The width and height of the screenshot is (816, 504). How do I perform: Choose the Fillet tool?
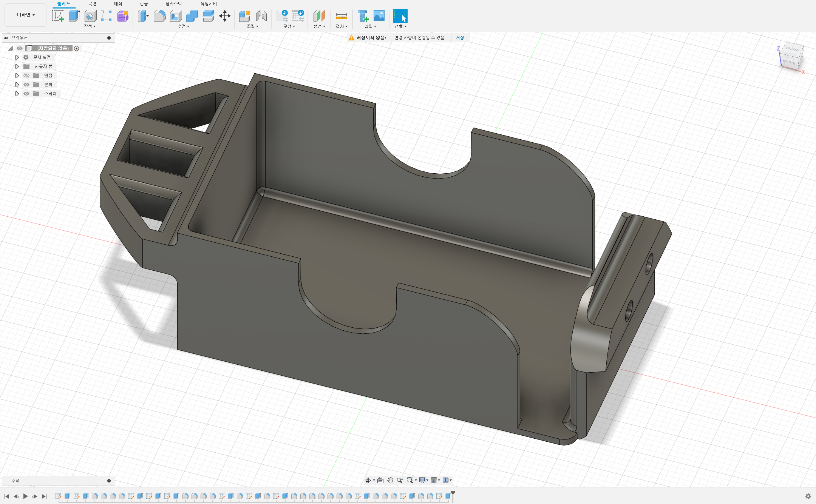coord(159,16)
